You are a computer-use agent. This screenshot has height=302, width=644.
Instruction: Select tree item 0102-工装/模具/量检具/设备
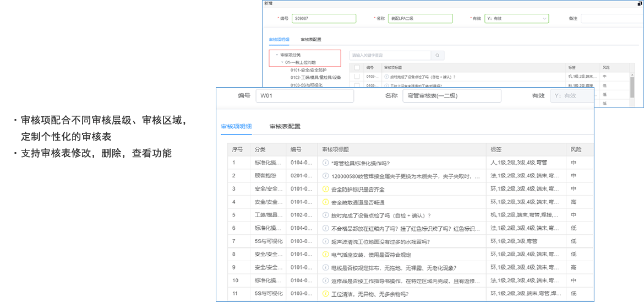coord(315,78)
